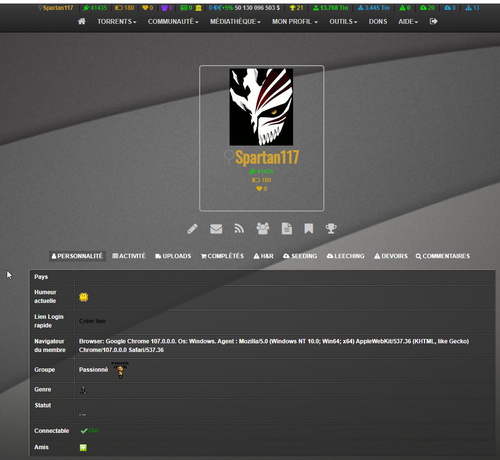This screenshot has width=500, height=460.
Task: Click the envelope message icon
Action: [216, 229]
